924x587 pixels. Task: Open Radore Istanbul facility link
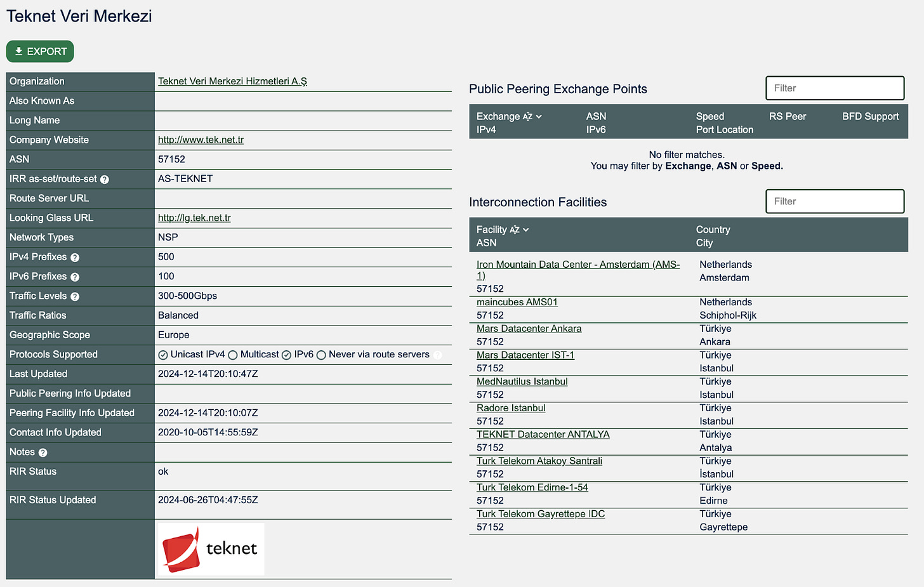[x=511, y=408]
